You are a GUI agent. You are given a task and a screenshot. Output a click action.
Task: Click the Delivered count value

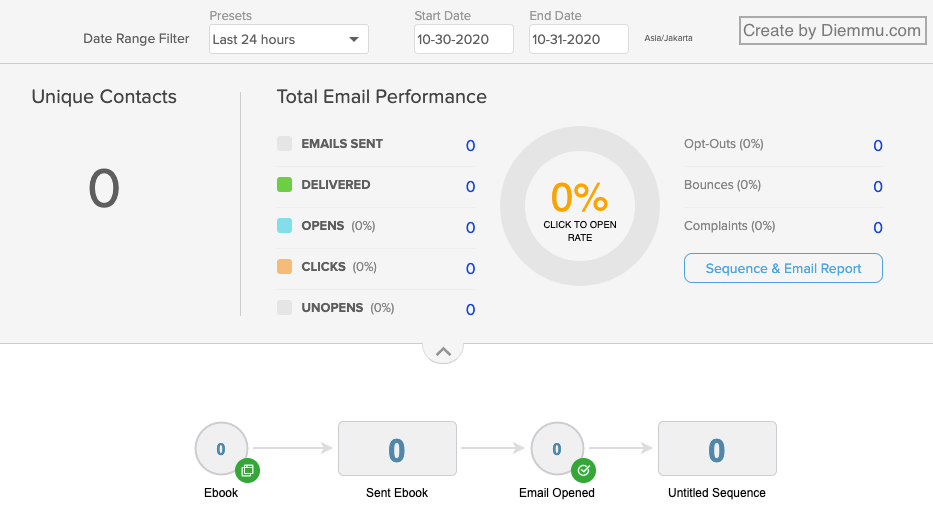pos(470,187)
